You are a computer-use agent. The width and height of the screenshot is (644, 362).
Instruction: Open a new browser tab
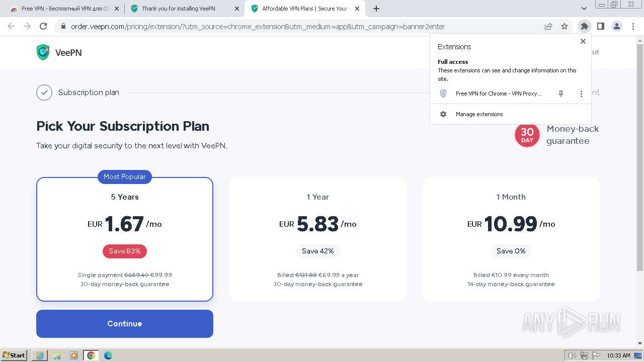click(376, 9)
